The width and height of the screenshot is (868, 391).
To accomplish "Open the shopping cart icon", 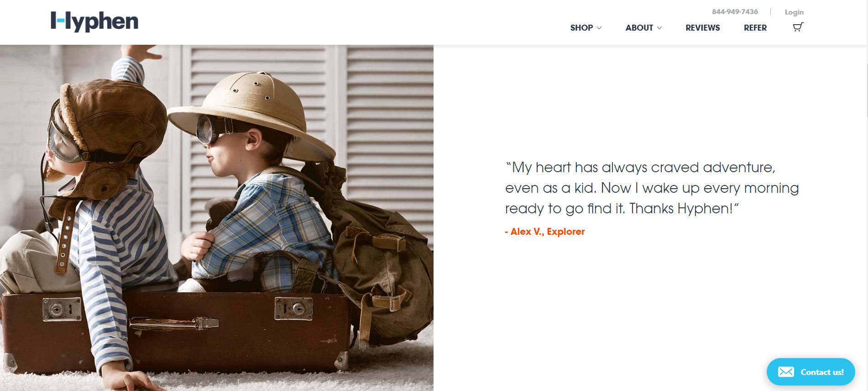I will (x=798, y=27).
